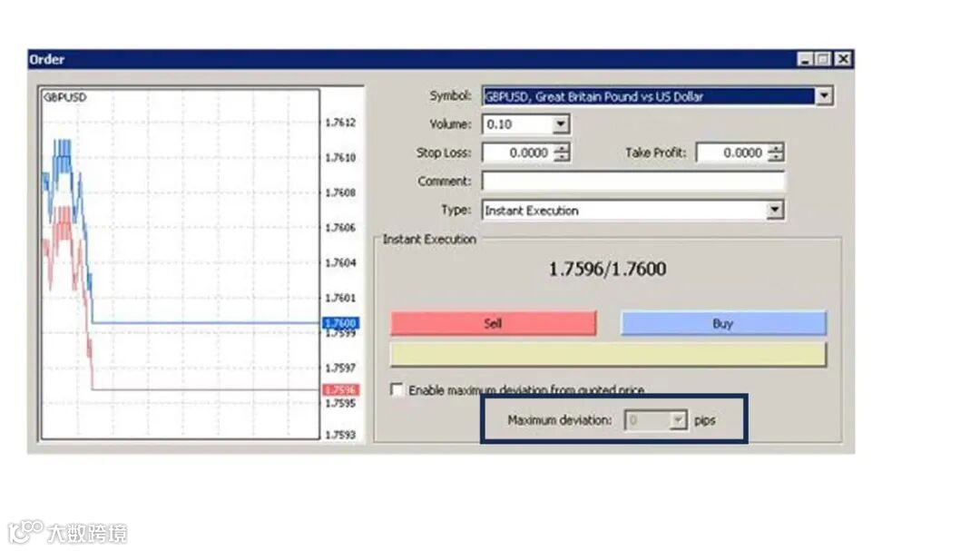This screenshot has width=980, height=551.
Task: Click the Order window title bar text
Action: (x=47, y=59)
